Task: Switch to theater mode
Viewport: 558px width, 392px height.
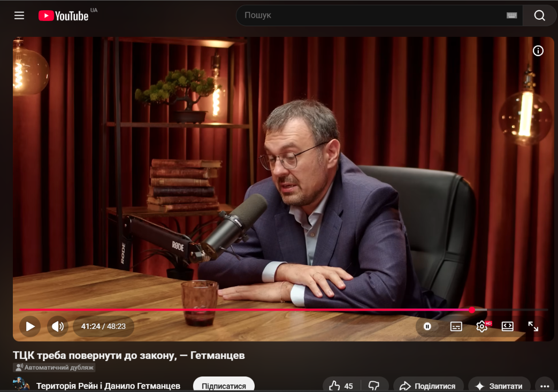Action: coord(507,326)
